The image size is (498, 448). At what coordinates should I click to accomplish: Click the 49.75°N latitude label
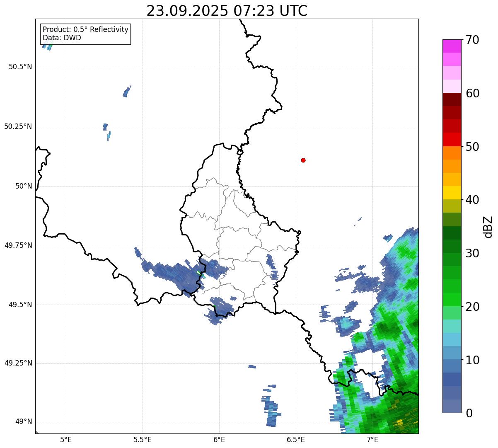pos(18,245)
